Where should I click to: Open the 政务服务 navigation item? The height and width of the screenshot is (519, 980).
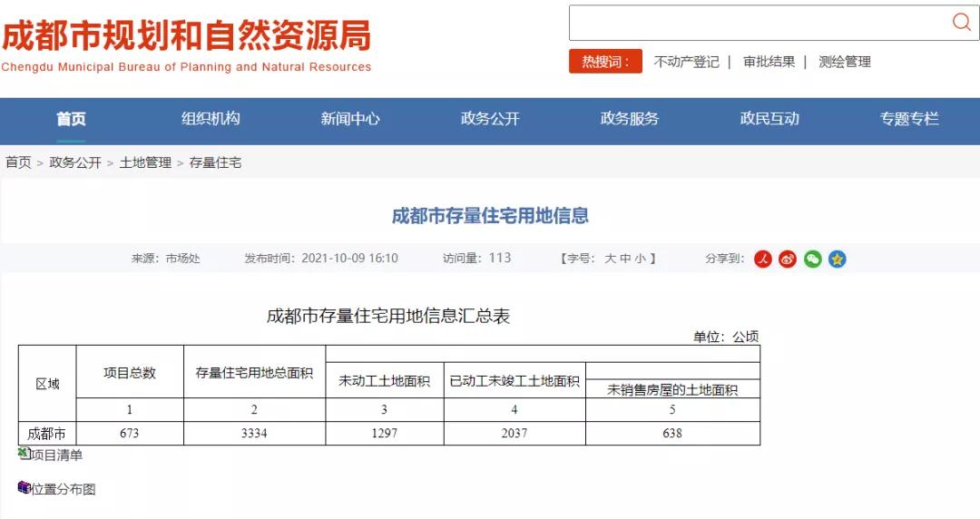coord(630,119)
